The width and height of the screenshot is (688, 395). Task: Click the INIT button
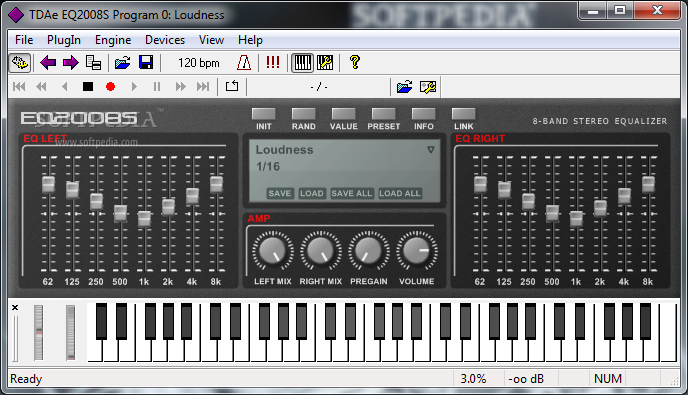click(x=264, y=114)
